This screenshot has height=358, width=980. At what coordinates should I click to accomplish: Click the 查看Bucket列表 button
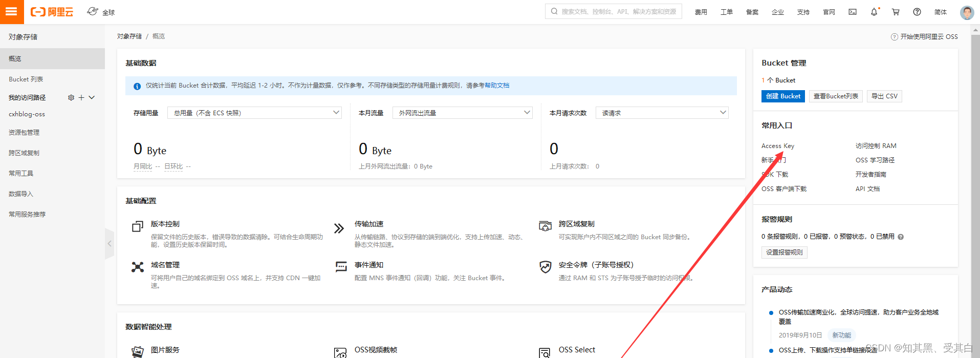(x=836, y=96)
